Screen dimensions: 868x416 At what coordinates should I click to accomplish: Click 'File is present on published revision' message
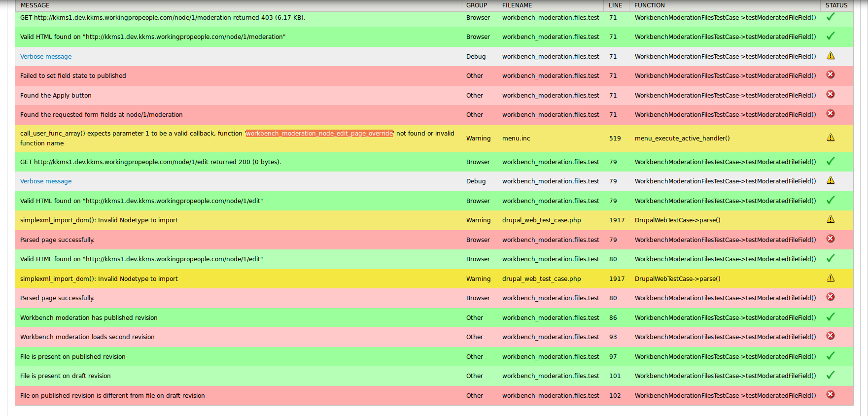click(73, 357)
